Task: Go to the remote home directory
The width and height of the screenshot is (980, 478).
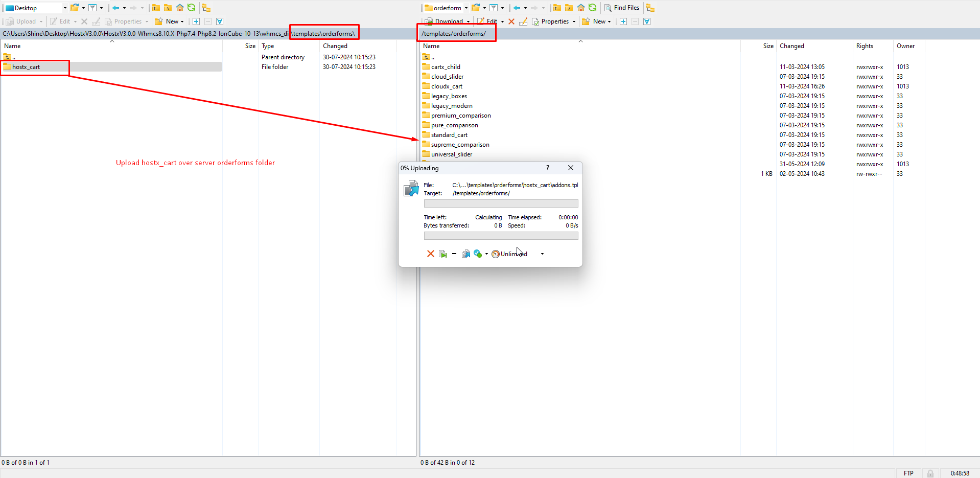Action: click(581, 8)
